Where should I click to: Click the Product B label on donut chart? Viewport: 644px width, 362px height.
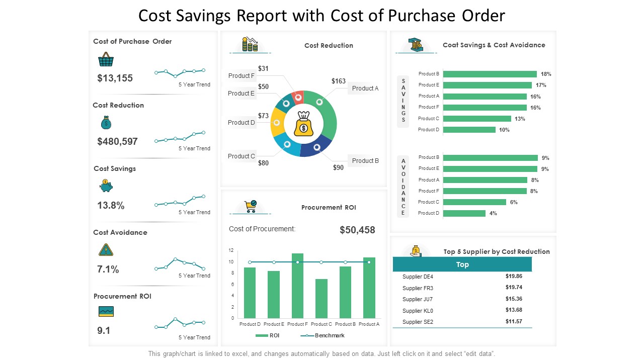tap(365, 161)
